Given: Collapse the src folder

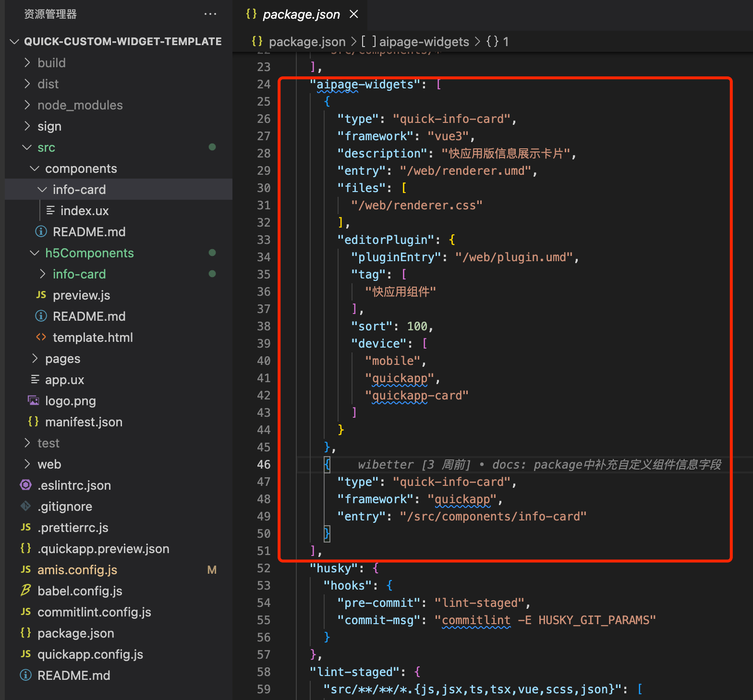Looking at the screenshot, I should click(27, 147).
